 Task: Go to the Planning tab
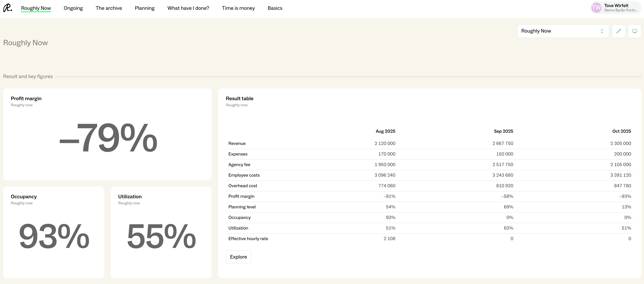pyautogui.click(x=144, y=8)
